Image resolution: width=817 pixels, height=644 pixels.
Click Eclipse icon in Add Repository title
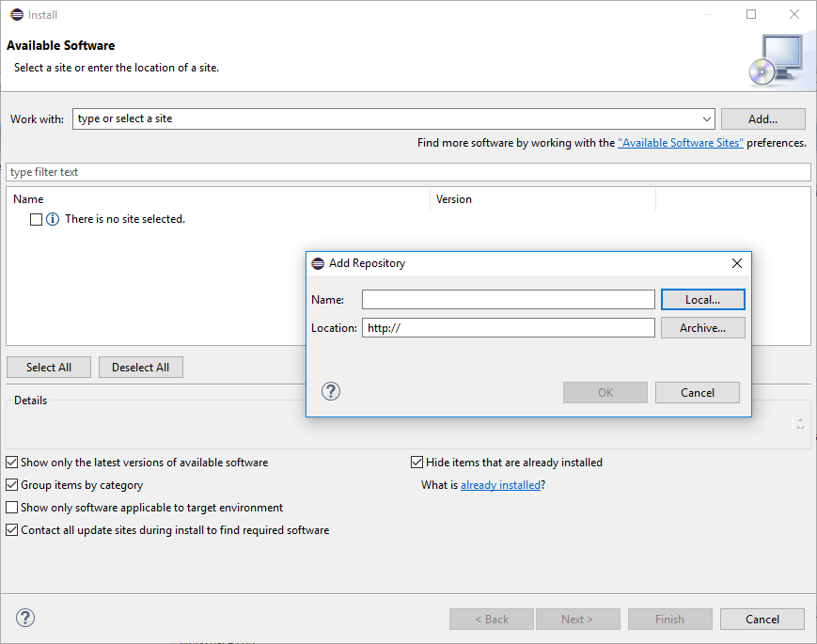pos(318,263)
